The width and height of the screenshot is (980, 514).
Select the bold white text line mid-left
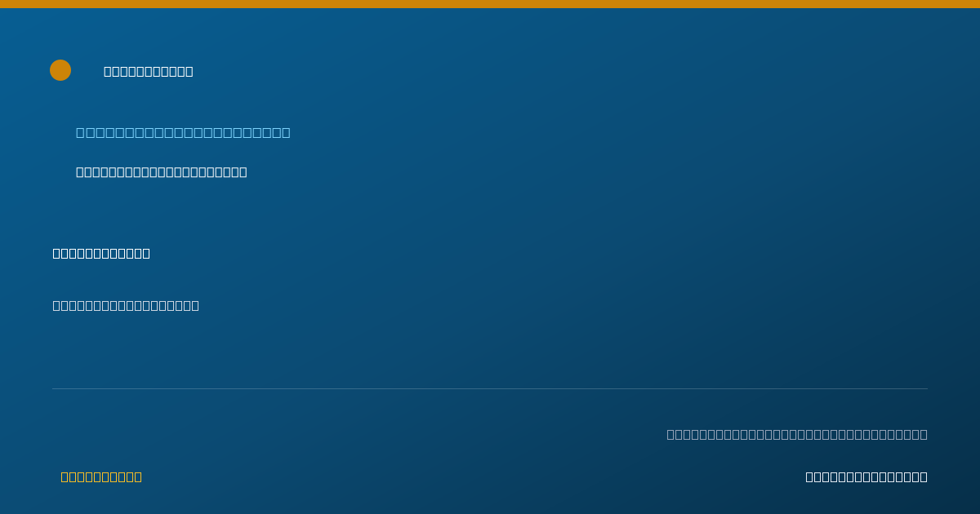[x=101, y=253]
